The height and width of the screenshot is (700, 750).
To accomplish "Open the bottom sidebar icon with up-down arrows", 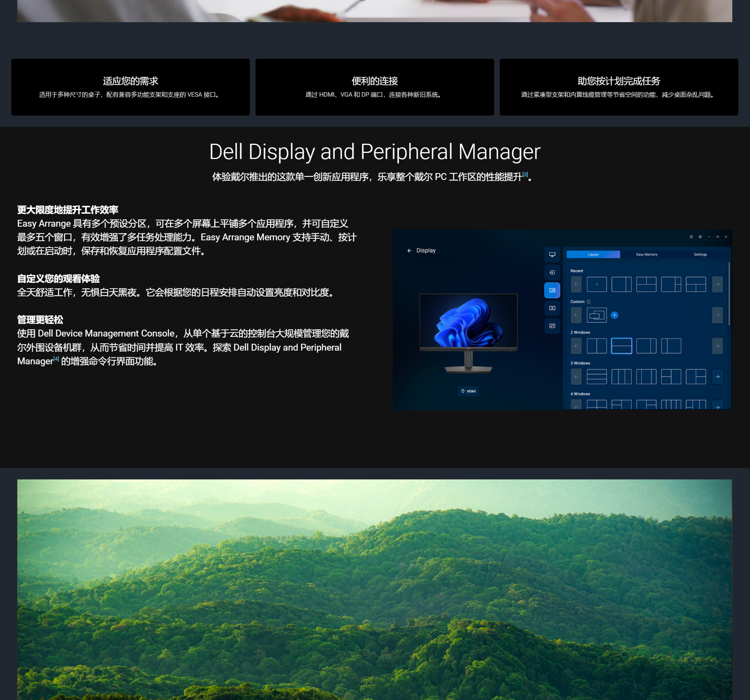I will coord(552,326).
